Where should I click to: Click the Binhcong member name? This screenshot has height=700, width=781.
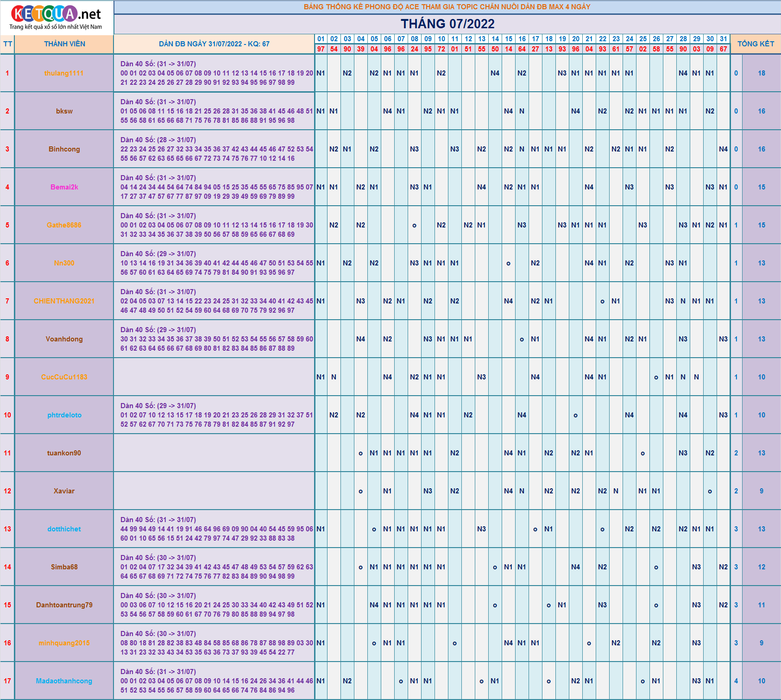click(x=64, y=149)
